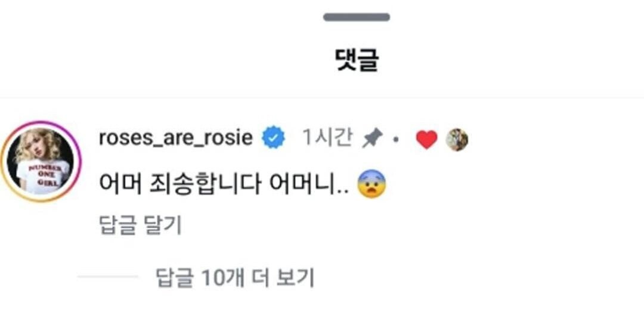The image size is (644, 312).
Task: Tap the blue verified badge beside roses_are_rosie
Action: 274,138
